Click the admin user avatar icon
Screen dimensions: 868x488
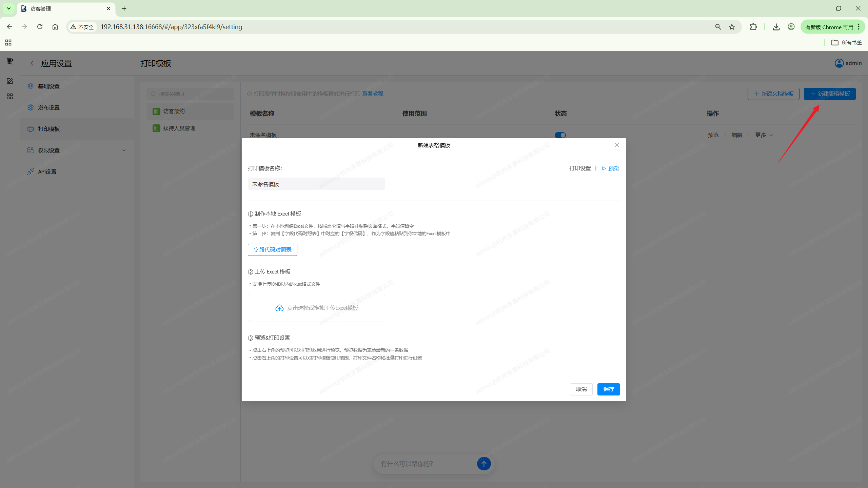tap(839, 63)
